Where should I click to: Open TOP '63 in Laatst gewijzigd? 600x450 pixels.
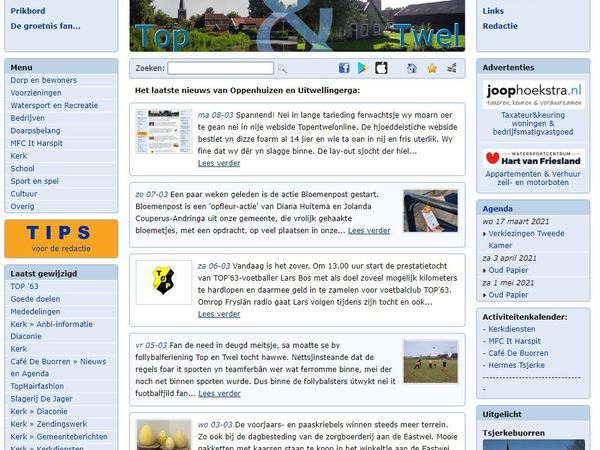[x=24, y=286]
